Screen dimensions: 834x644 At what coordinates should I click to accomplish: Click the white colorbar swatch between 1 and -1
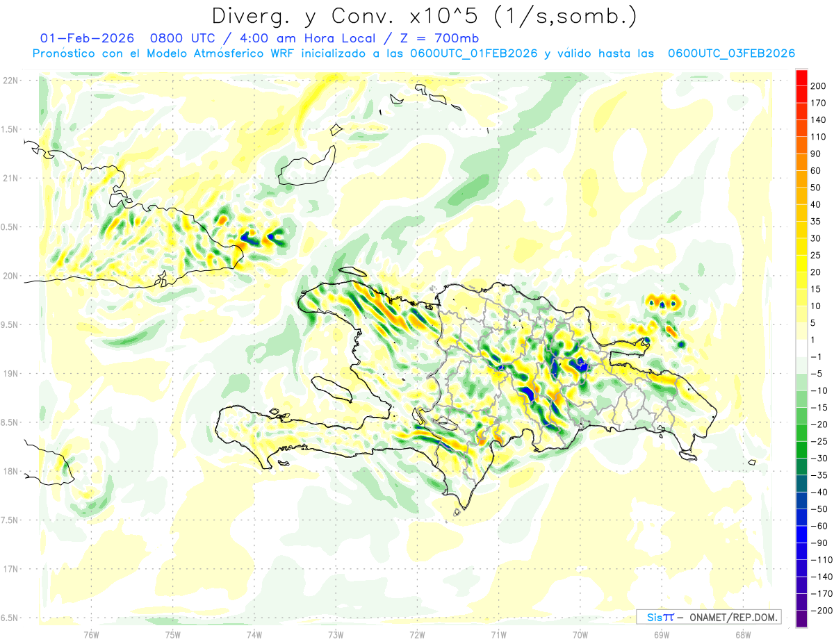801,348
